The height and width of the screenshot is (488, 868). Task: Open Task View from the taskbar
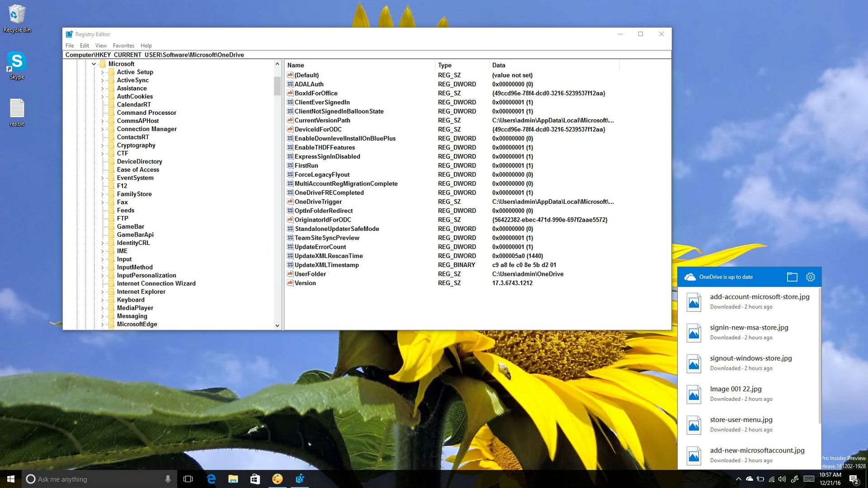[188, 479]
